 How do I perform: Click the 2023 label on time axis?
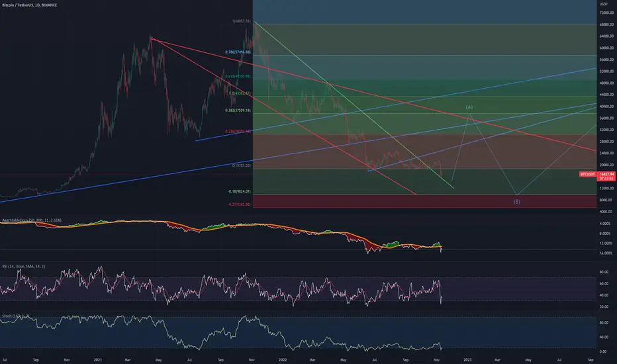(x=467, y=359)
